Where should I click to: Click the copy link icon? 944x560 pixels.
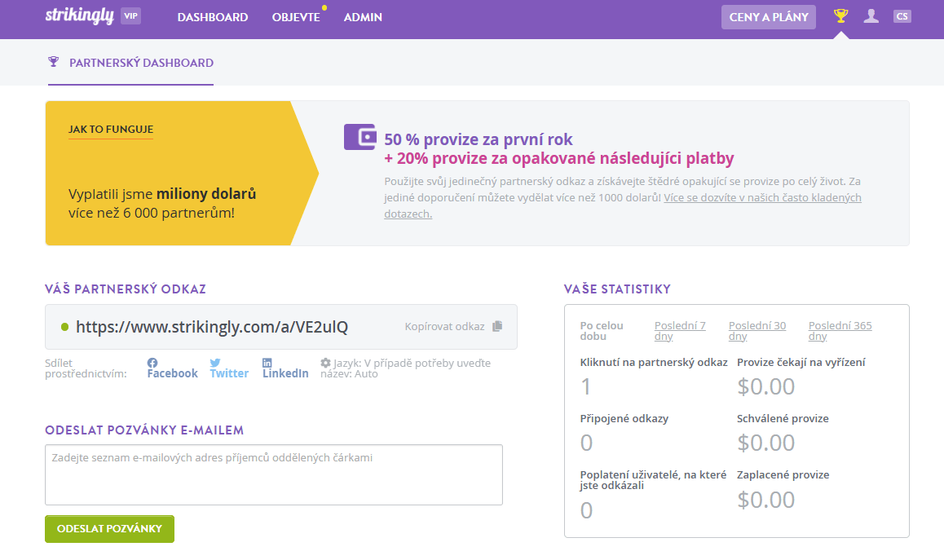(497, 326)
